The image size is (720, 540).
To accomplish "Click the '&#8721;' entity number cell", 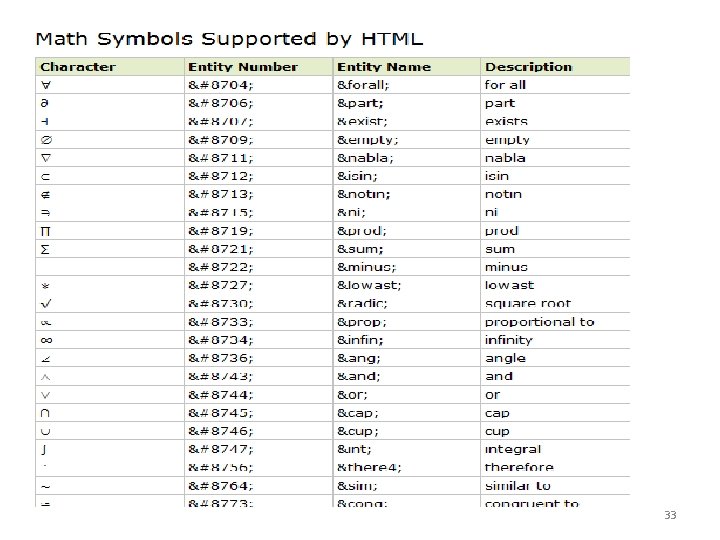I will pyautogui.click(x=221, y=249).
